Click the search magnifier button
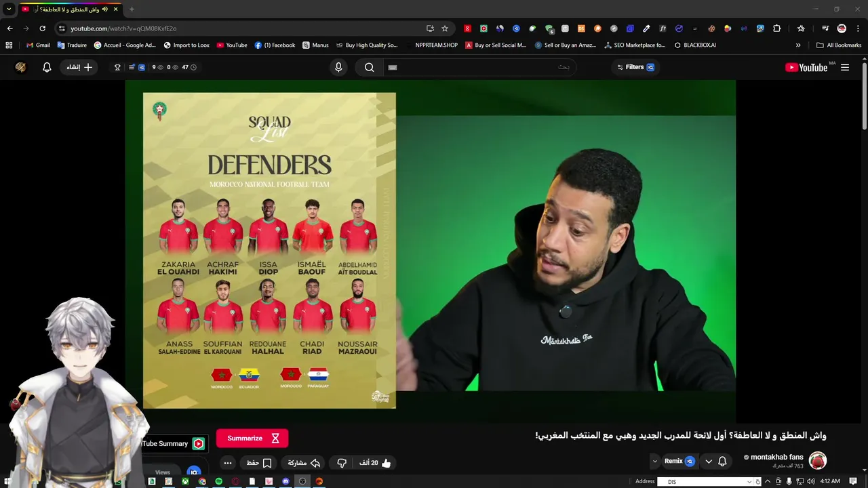 369,67
